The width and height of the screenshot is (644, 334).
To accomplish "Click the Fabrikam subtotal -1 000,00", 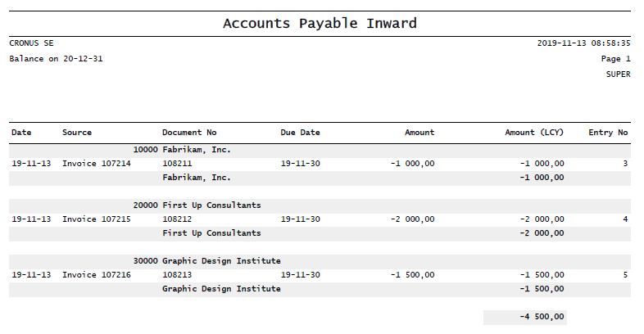I will (x=542, y=178).
